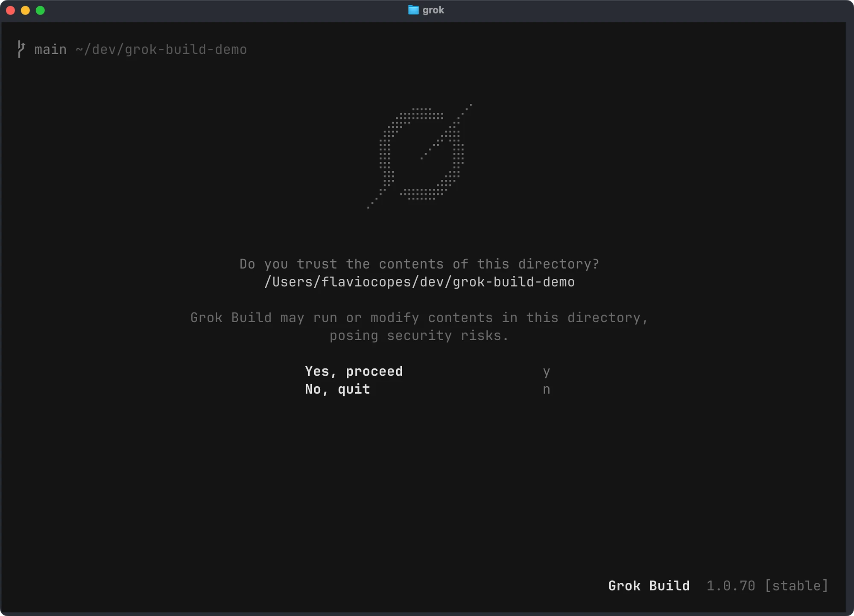Click the 'n' shortcut key hint

546,389
